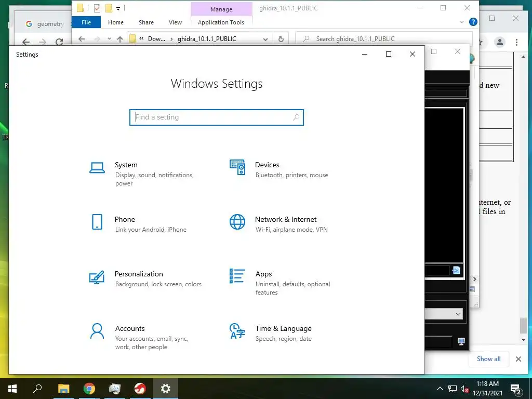532x399 pixels.
Task: Click the Search ghidra_10.1.1_PUBLIC field
Action: (x=384, y=39)
